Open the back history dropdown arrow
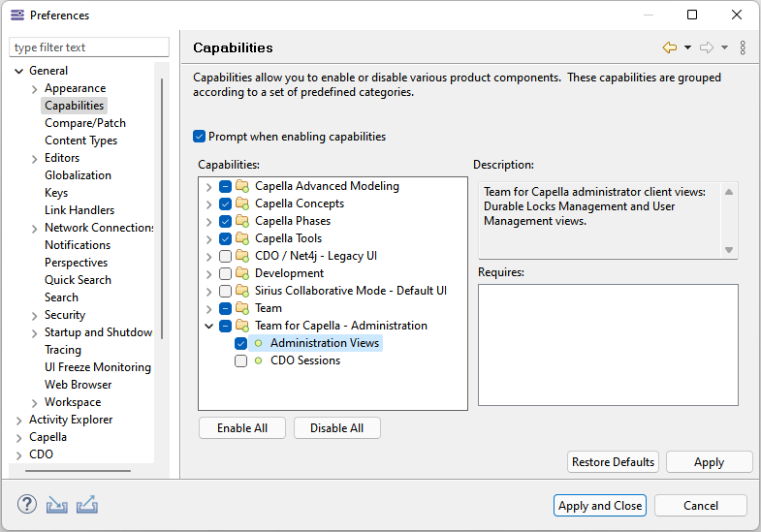Screen dimensions: 761x532 pyautogui.click(x=687, y=47)
